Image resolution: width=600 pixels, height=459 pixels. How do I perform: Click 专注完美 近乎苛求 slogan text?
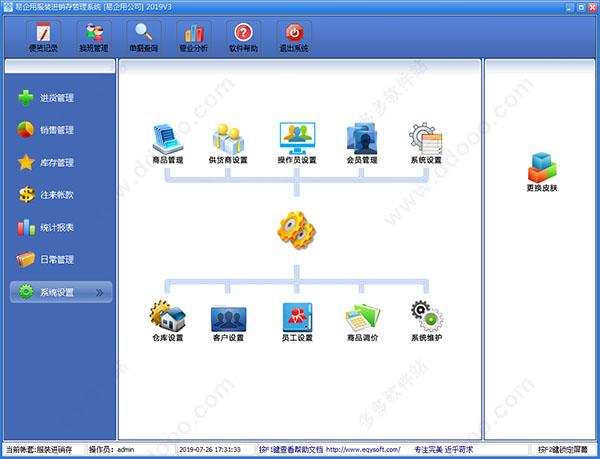tap(444, 449)
